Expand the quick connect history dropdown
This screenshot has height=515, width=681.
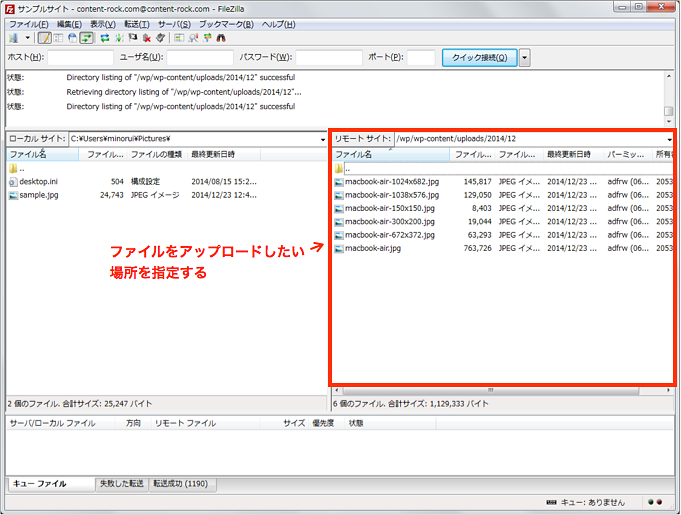click(x=525, y=57)
